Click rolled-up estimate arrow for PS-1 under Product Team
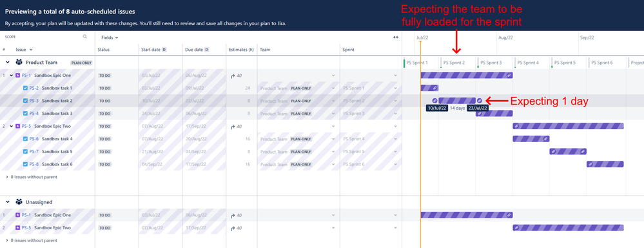Viewport: 644px width, 248px height. click(x=233, y=76)
